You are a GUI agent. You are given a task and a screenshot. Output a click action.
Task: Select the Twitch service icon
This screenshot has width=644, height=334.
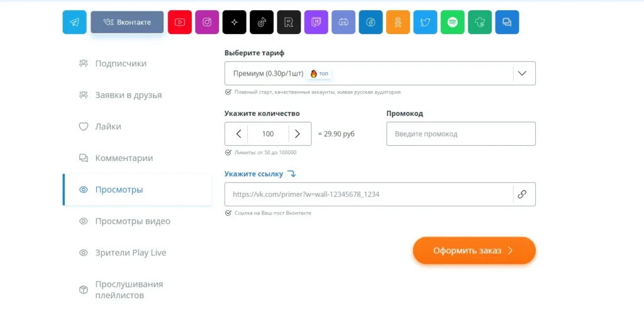(x=316, y=22)
